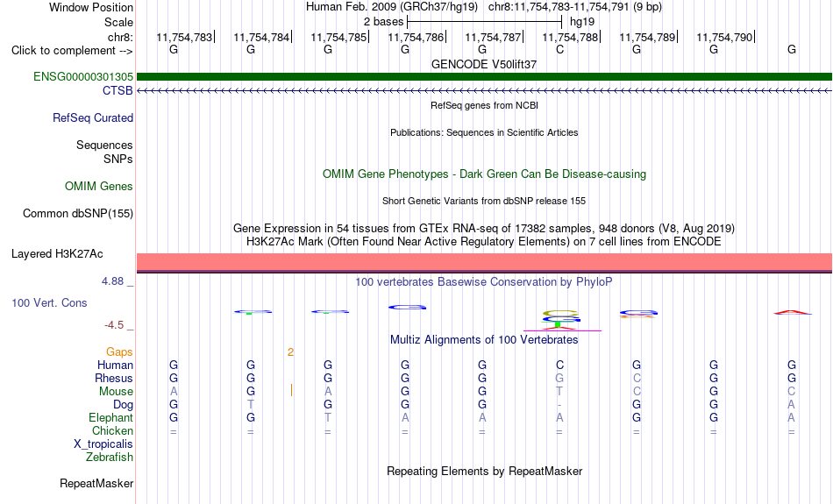The width and height of the screenshot is (833, 504).
Task: Click the Rhesus species label
Action: [114, 378]
